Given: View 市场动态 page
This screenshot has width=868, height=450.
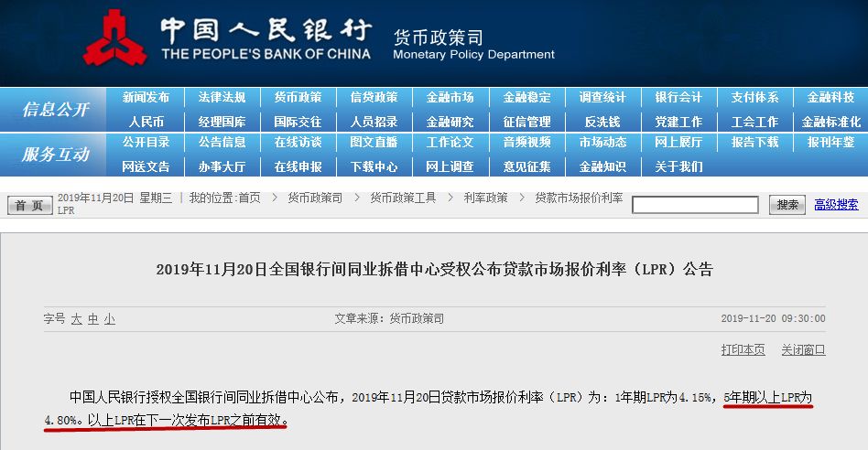Looking at the screenshot, I should [602, 142].
